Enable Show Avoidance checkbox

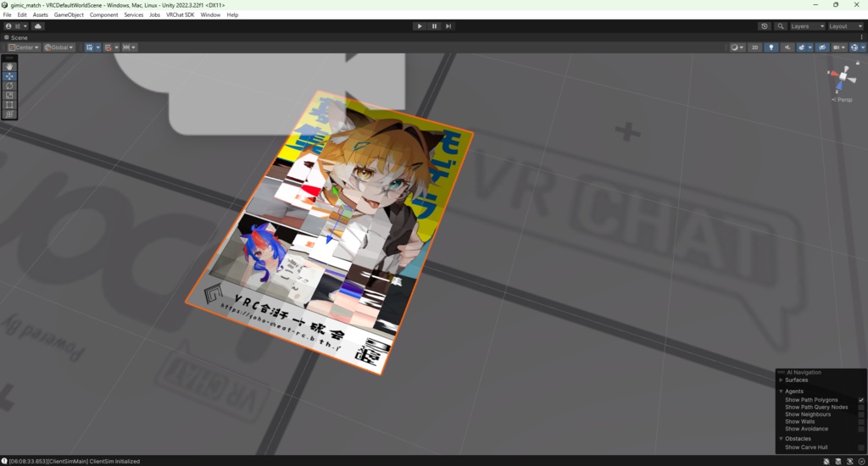861,429
